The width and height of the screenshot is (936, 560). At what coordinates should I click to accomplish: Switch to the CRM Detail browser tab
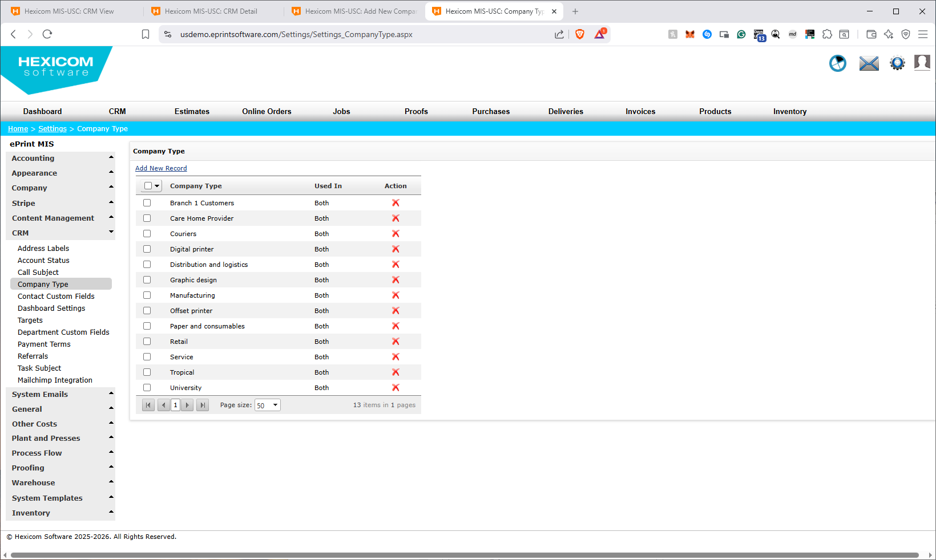(211, 11)
